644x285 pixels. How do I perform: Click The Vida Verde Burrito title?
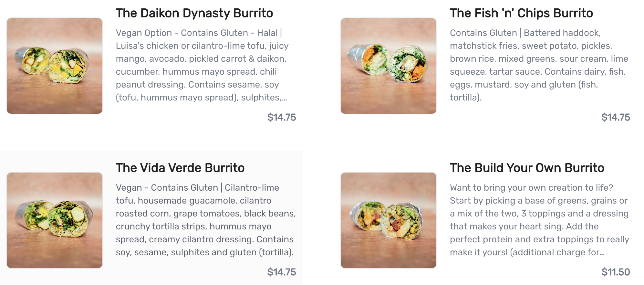tap(180, 168)
